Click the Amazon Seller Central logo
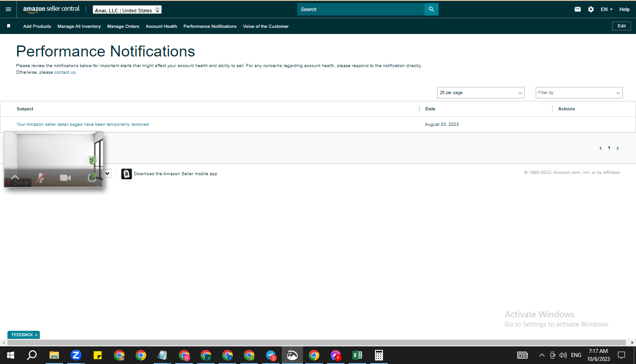Viewport: 636px width, 364px height. tap(51, 9)
